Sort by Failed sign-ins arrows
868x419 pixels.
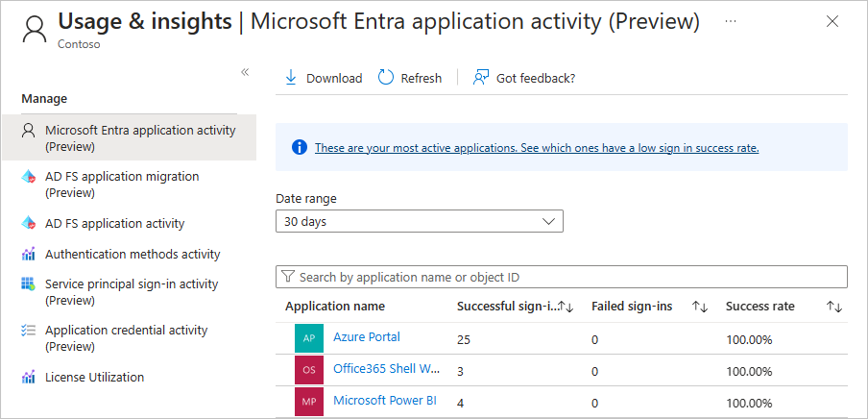700,307
